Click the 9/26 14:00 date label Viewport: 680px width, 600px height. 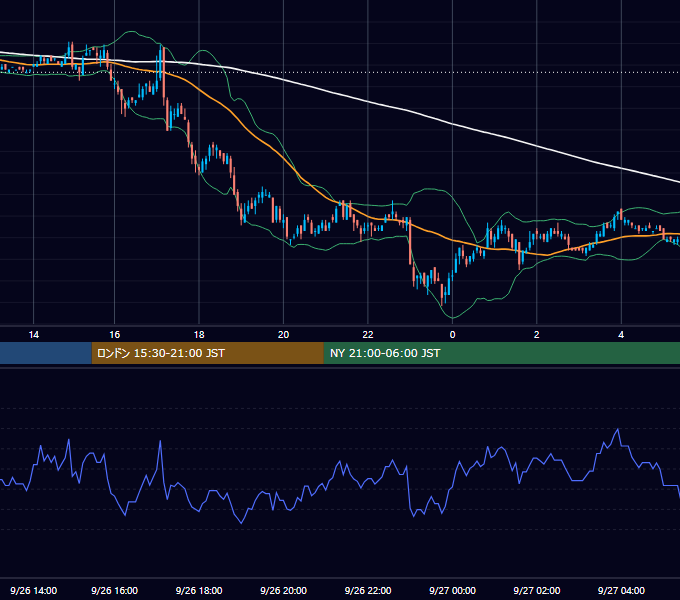point(33,590)
